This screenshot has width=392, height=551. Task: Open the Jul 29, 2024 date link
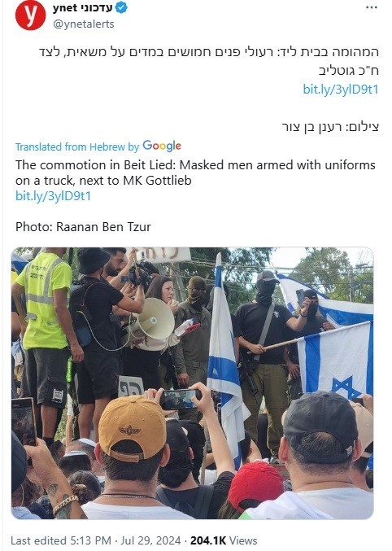tap(150, 540)
